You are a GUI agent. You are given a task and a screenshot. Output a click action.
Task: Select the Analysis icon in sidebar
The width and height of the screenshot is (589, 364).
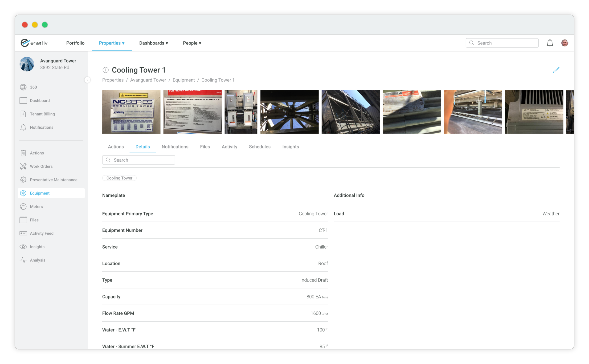pos(24,260)
